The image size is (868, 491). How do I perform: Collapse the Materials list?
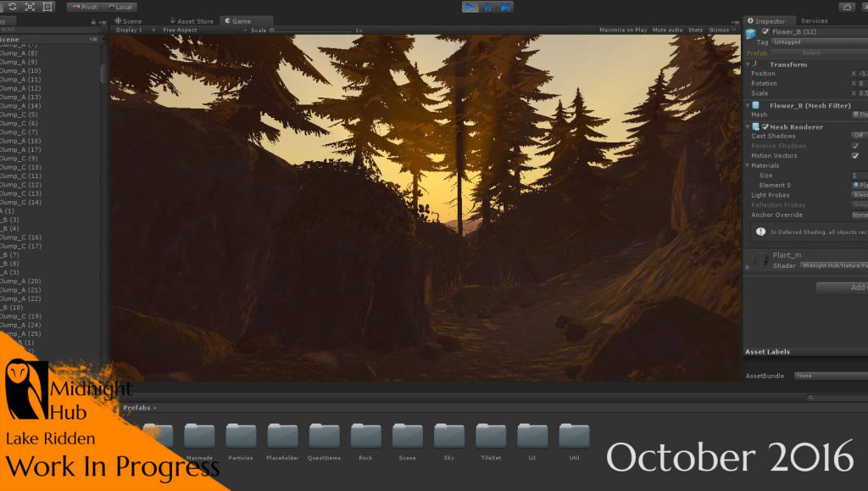[x=748, y=165]
